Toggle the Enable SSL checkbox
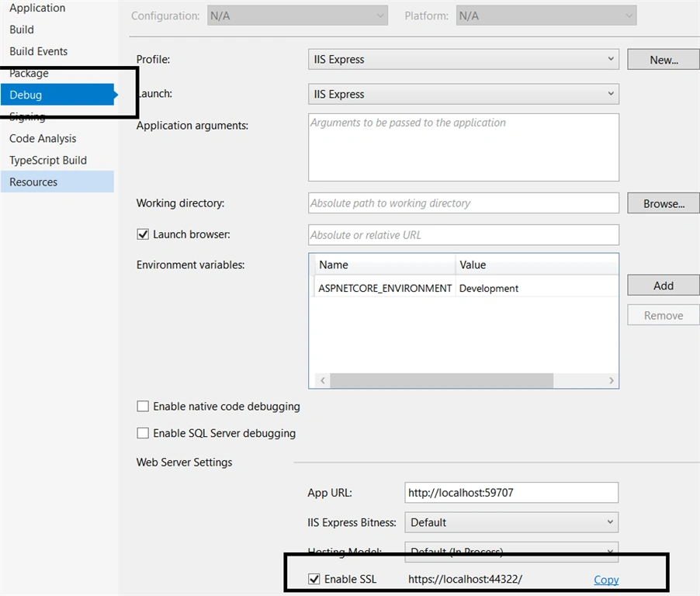Image resolution: width=700 pixels, height=596 pixels. coord(314,579)
